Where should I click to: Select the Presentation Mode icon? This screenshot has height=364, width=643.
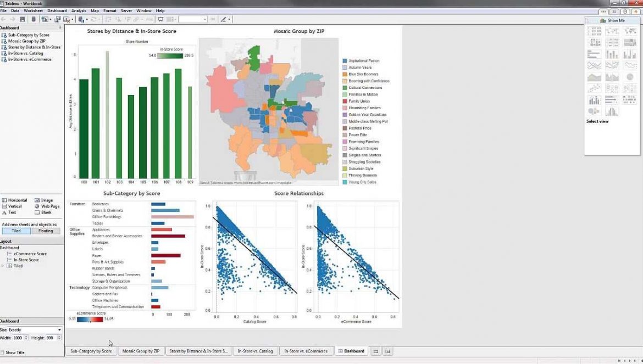(x=161, y=19)
